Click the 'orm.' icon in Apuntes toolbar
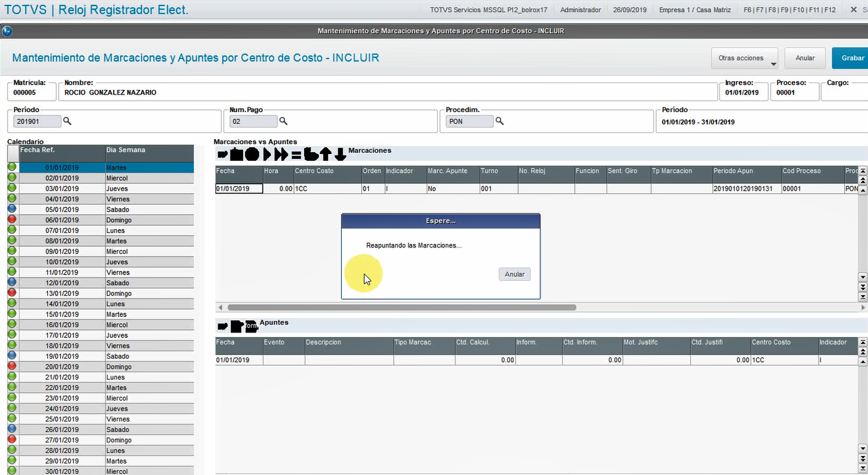 (x=251, y=326)
